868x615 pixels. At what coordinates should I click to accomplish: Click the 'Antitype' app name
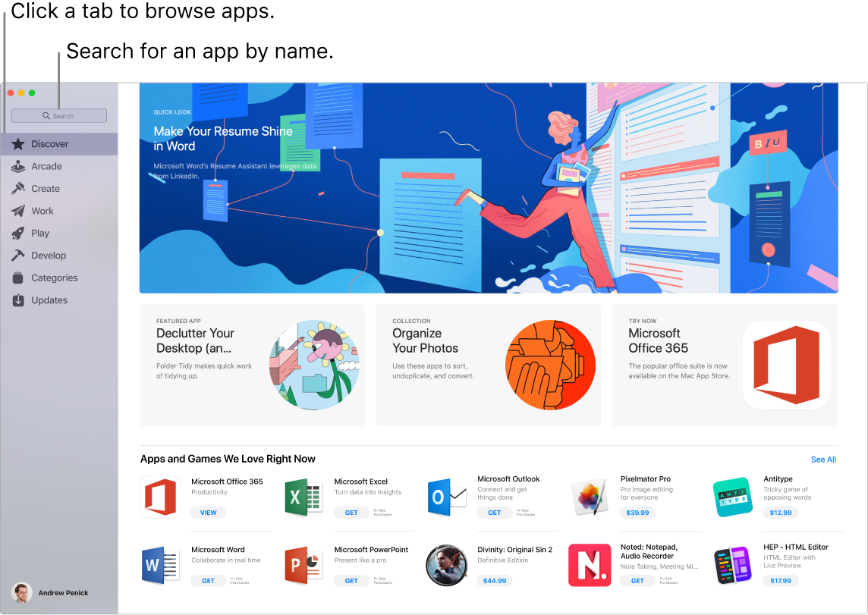[x=778, y=479]
